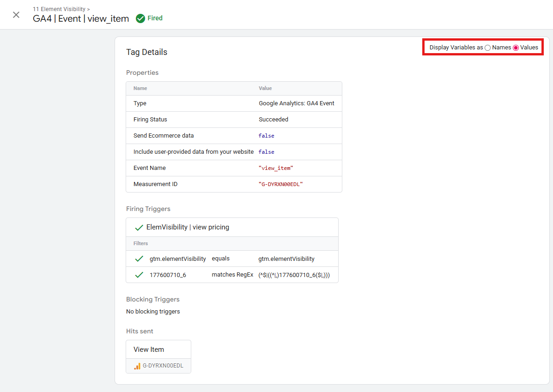Click the Hits sent section heading
The image size is (553, 392).
coord(140,332)
